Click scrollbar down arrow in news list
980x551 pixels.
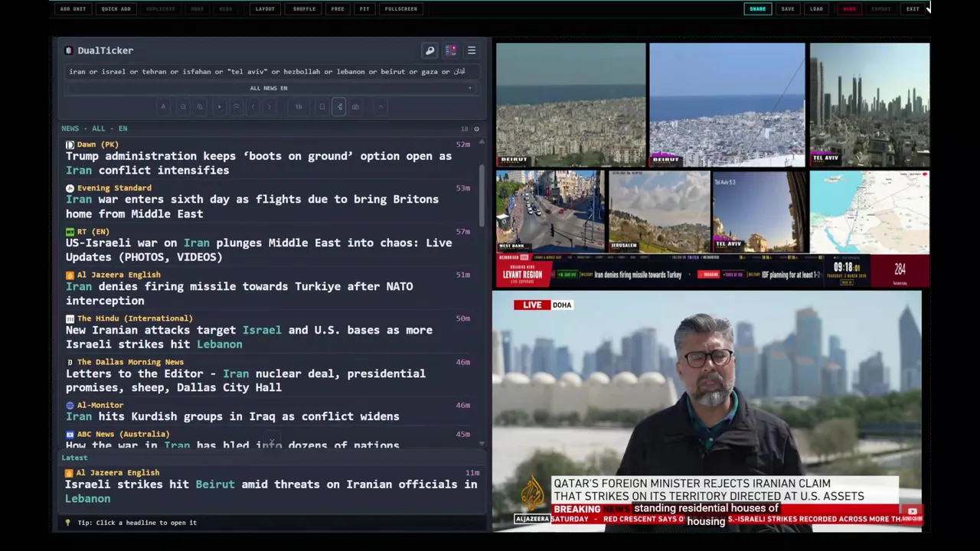pyautogui.click(x=482, y=444)
